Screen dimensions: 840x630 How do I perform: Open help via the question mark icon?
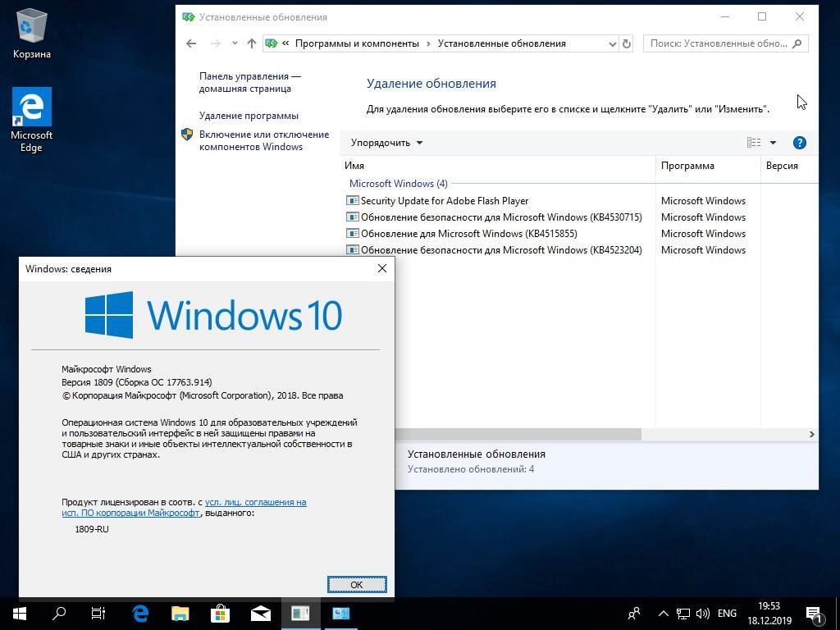(x=799, y=143)
